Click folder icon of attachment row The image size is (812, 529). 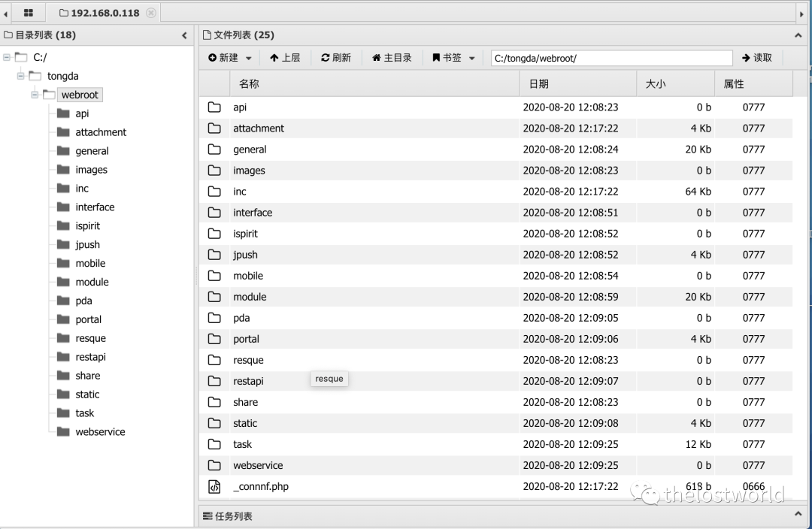tap(214, 128)
